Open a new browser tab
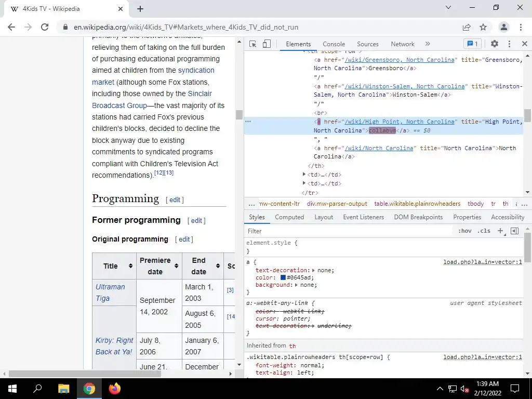This screenshot has height=399, width=532. point(140,9)
